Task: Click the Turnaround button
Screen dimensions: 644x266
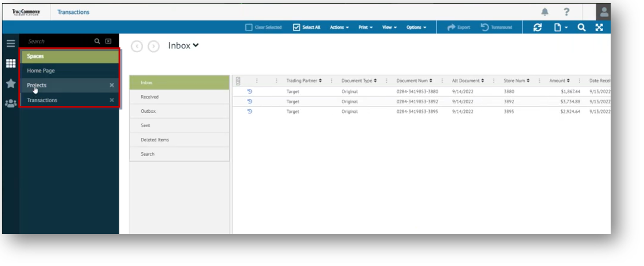Action: coord(496,27)
